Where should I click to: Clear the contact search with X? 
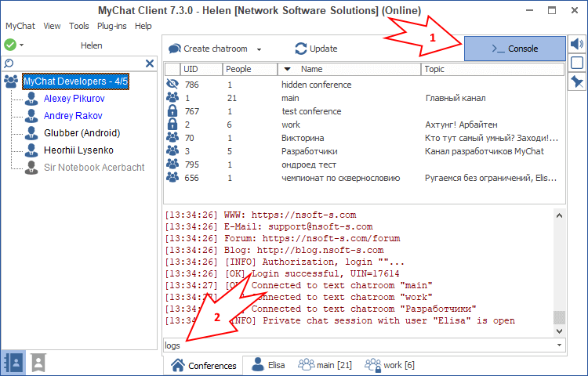click(x=150, y=63)
